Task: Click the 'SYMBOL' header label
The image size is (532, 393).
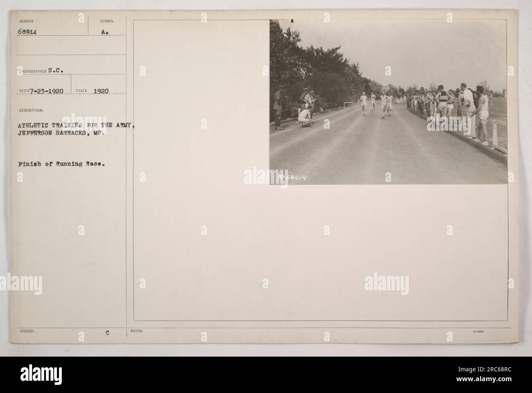Action: click(x=107, y=20)
